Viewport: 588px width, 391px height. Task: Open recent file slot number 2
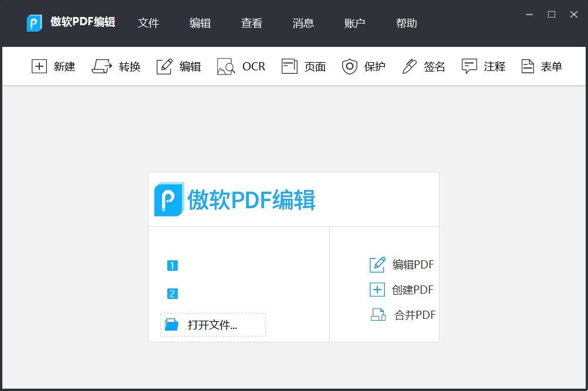pos(172,294)
